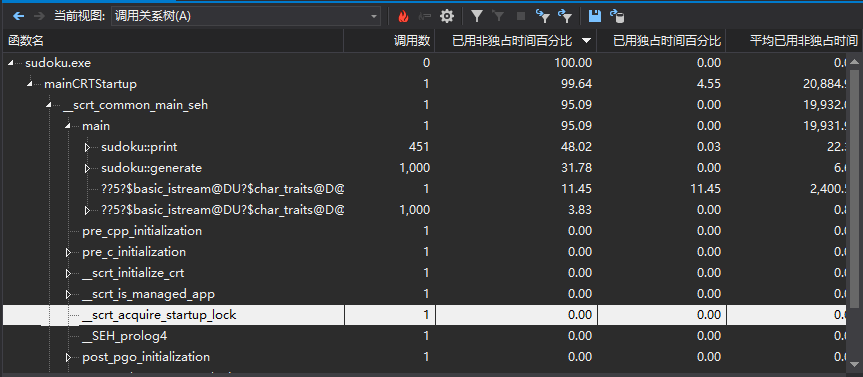
Task: Expand the sudoku::generate node
Action: (87, 168)
